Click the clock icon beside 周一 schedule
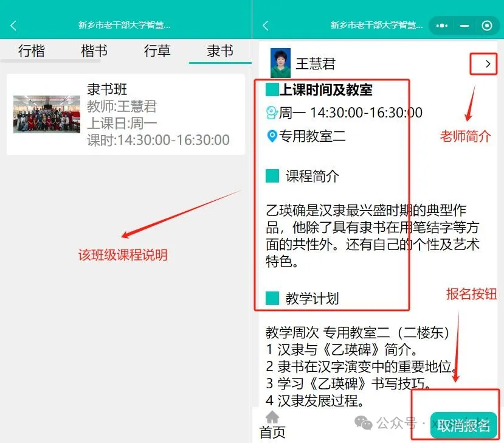The height and width of the screenshot is (443, 504). click(272, 113)
